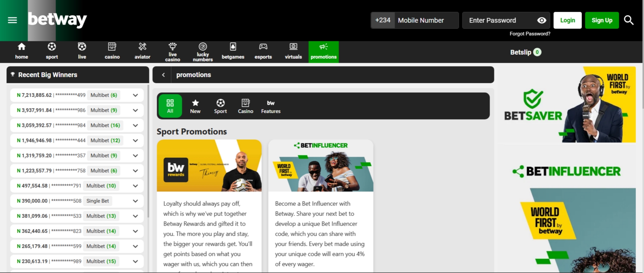The image size is (644, 273).
Task: Open betgames section
Action: point(233,52)
